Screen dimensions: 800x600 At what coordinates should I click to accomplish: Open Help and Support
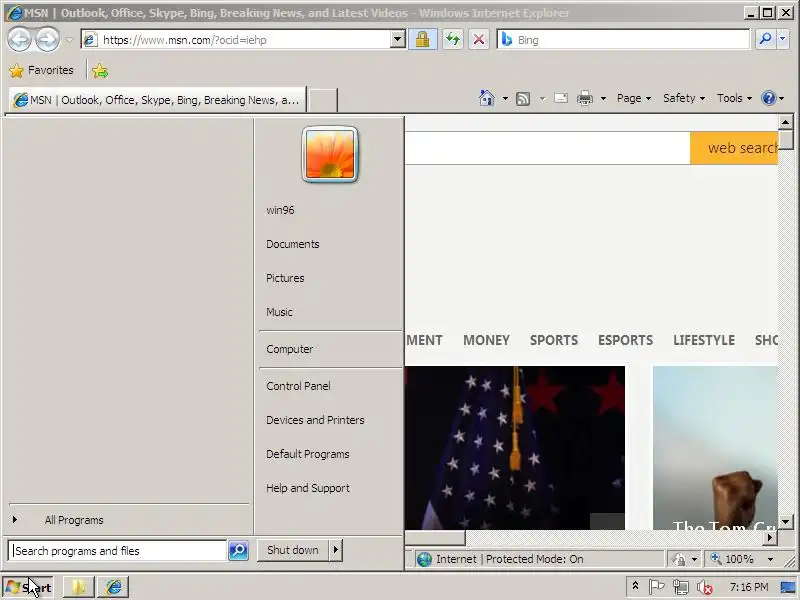pyautogui.click(x=308, y=488)
